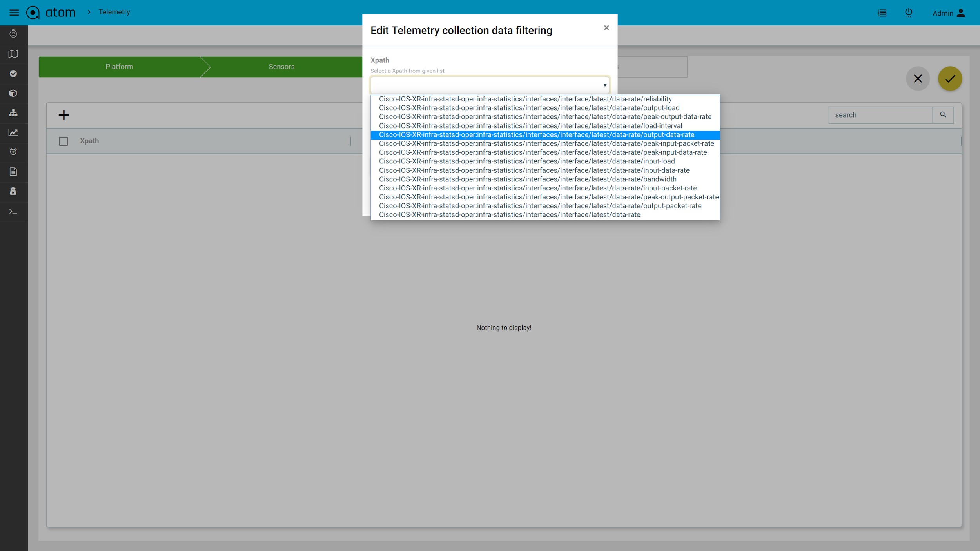Select the data-rate/peak-output-packet-rate option
The height and width of the screenshot is (551, 980).
545,197
